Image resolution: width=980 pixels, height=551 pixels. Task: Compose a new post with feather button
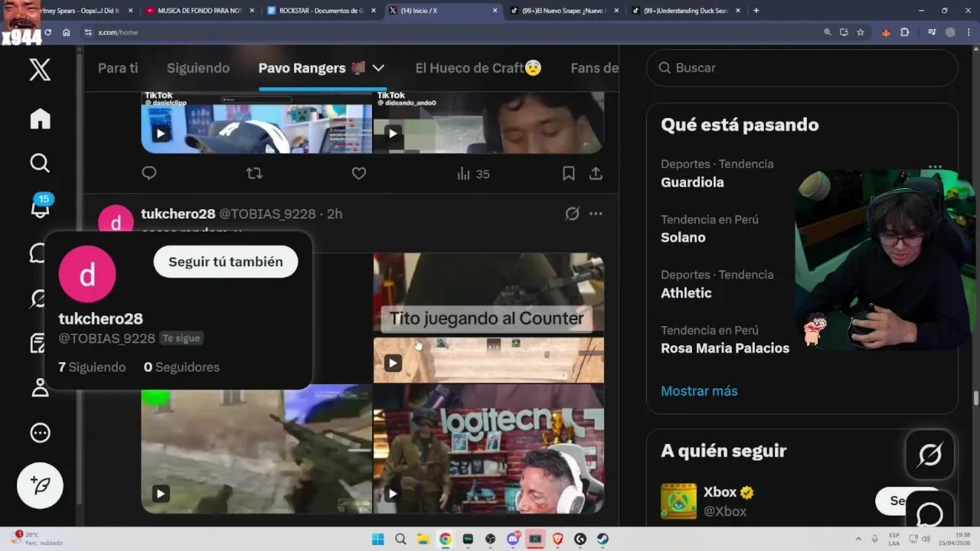pos(40,485)
